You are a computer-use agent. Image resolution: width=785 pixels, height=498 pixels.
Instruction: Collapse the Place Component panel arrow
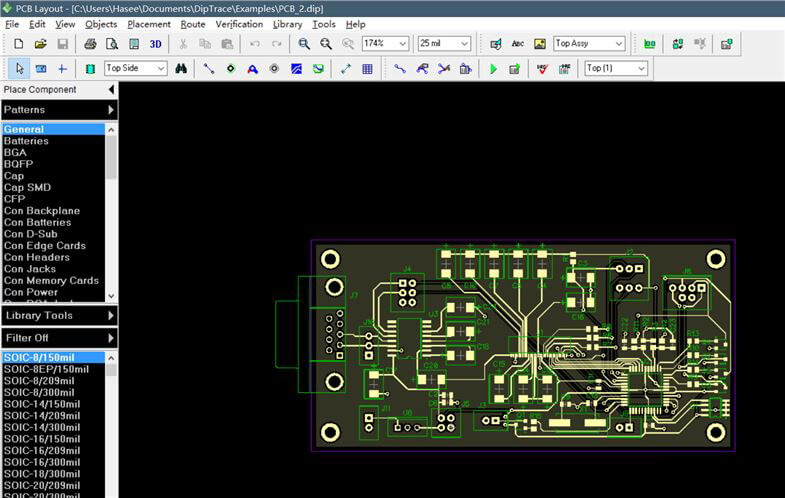[x=111, y=90]
